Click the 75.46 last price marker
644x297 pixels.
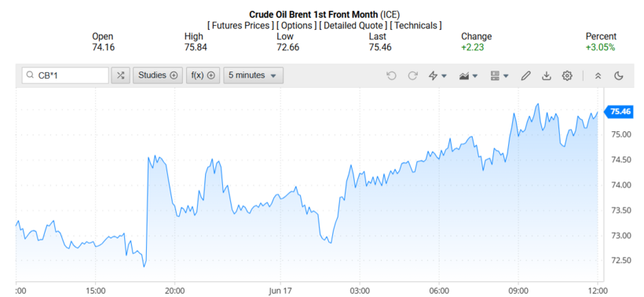(x=620, y=112)
